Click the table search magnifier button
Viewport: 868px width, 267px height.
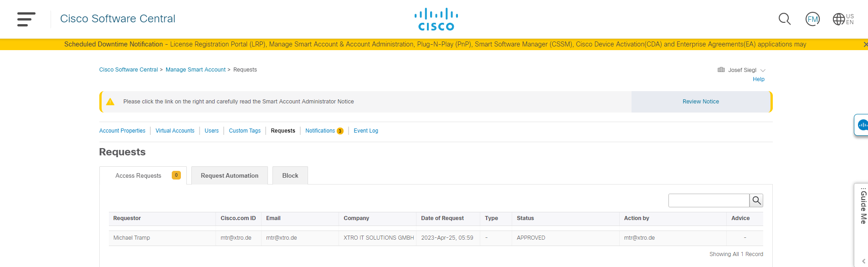pyautogui.click(x=756, y=200)
